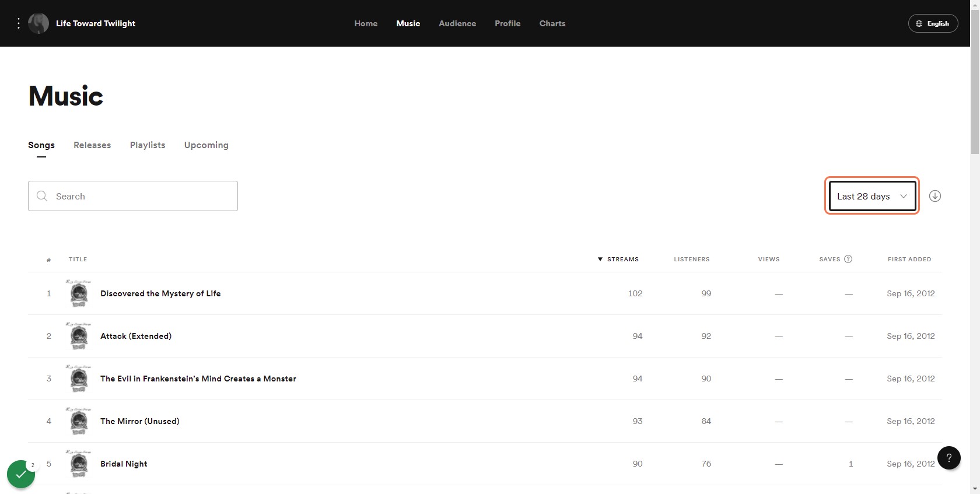This screenshot has height=494, width=980.
Task: Click cover art of Discovered the Mystery of Life
Action: 78,293
